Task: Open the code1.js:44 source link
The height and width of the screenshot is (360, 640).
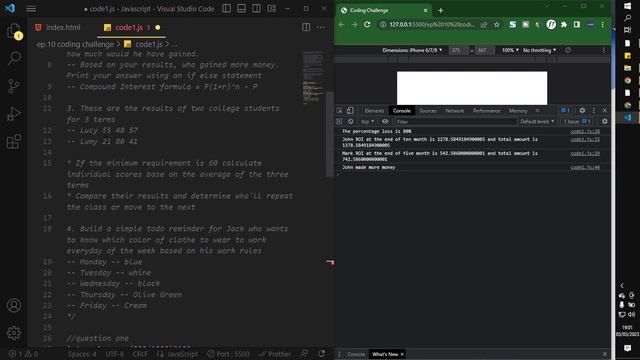Action: (585, 167)
